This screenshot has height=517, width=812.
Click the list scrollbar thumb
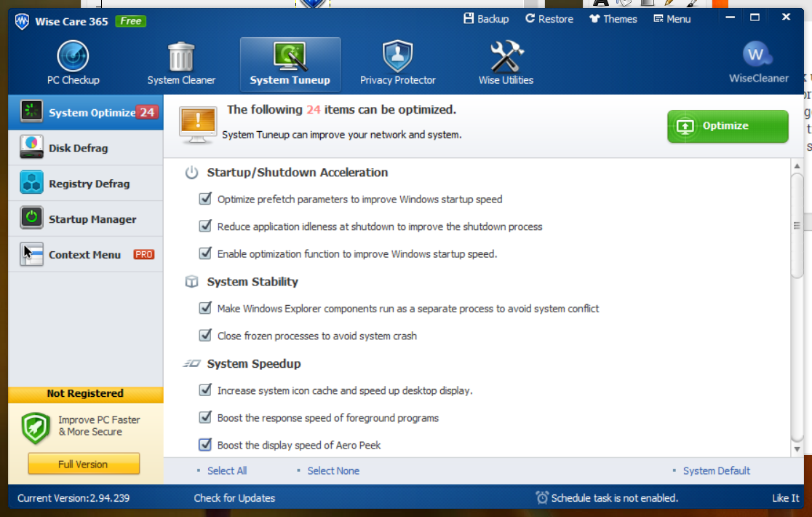(x=797, y=226)
